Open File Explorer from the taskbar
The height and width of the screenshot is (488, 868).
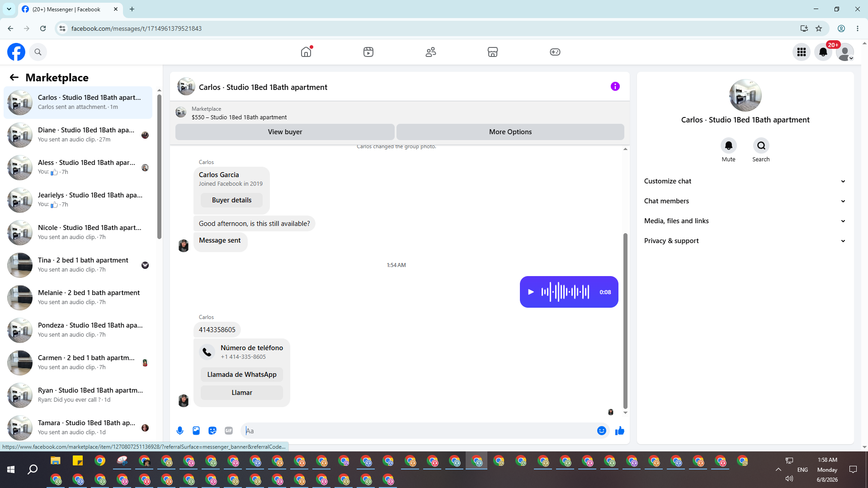tap(55, 461)
